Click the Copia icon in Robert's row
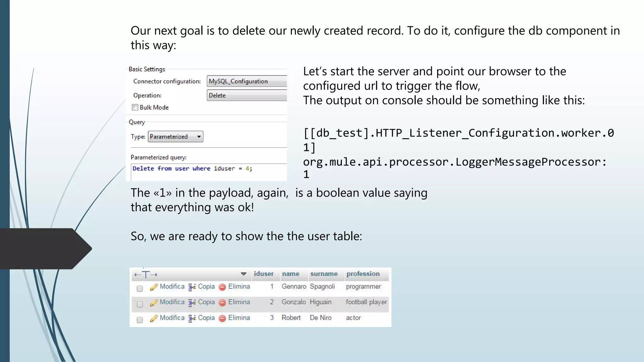The width and height of the screenshot is (644, 362). point(192,318)
